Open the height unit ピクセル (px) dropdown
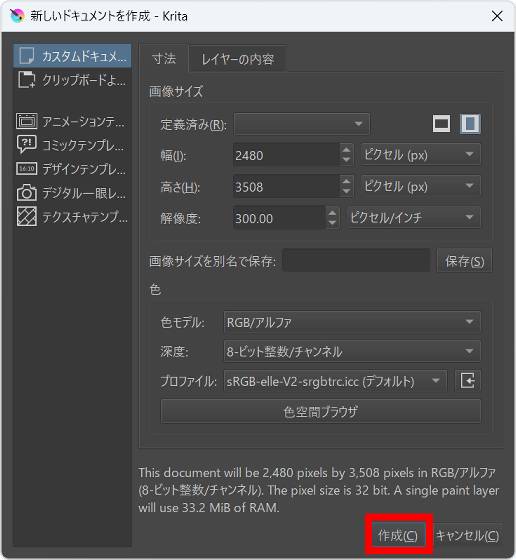Screen dimensions: 516x560 pos(420,186)
